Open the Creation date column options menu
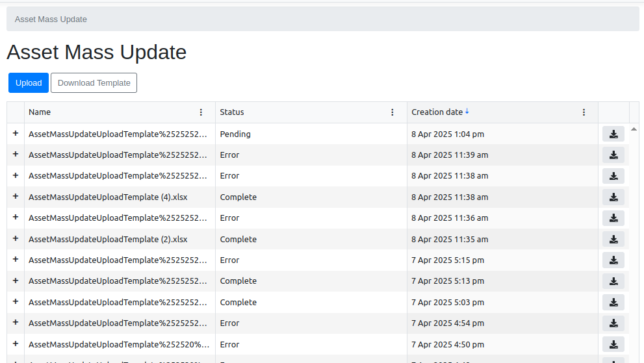The image size is (644, 363). coord(584,112)
